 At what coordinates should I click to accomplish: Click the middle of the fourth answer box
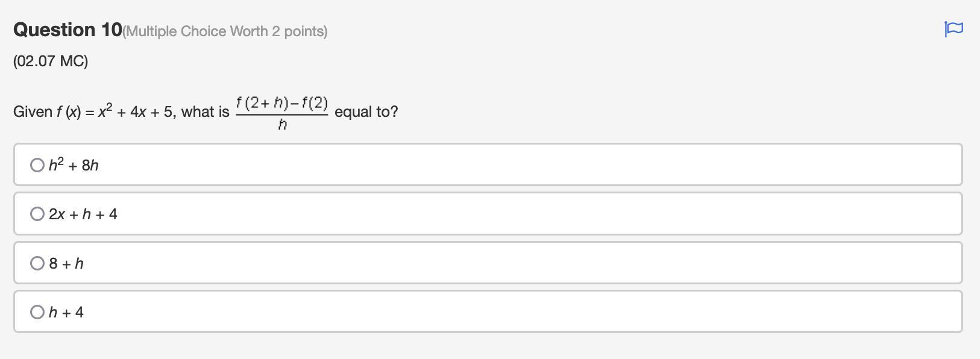(x=488, y=311)
